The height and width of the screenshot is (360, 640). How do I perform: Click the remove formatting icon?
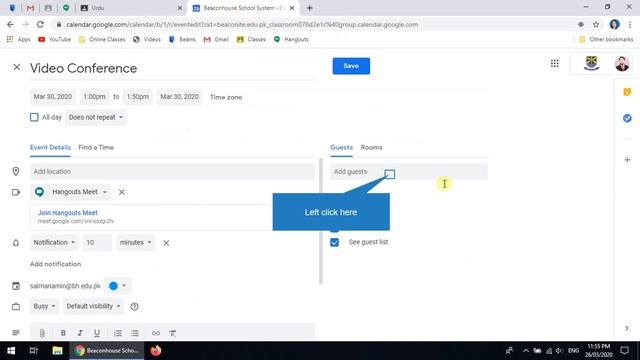(173, 333)
